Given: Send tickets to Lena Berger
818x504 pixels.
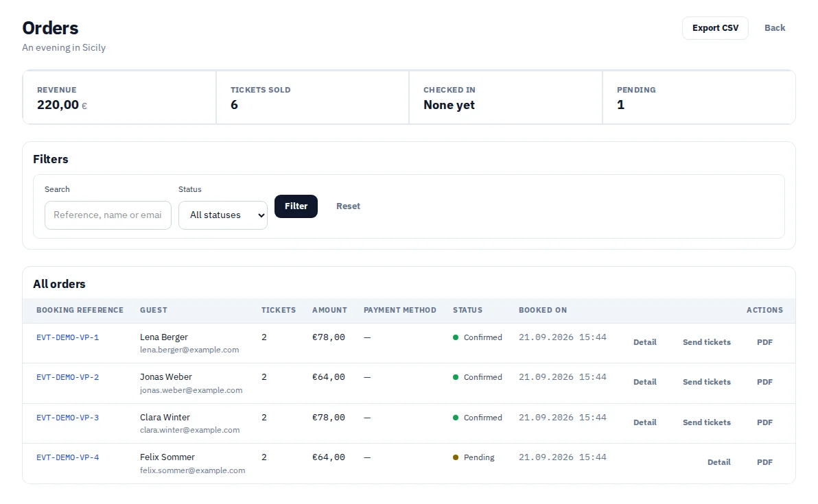Looking at the screenshot, I should tap(706, 342).
